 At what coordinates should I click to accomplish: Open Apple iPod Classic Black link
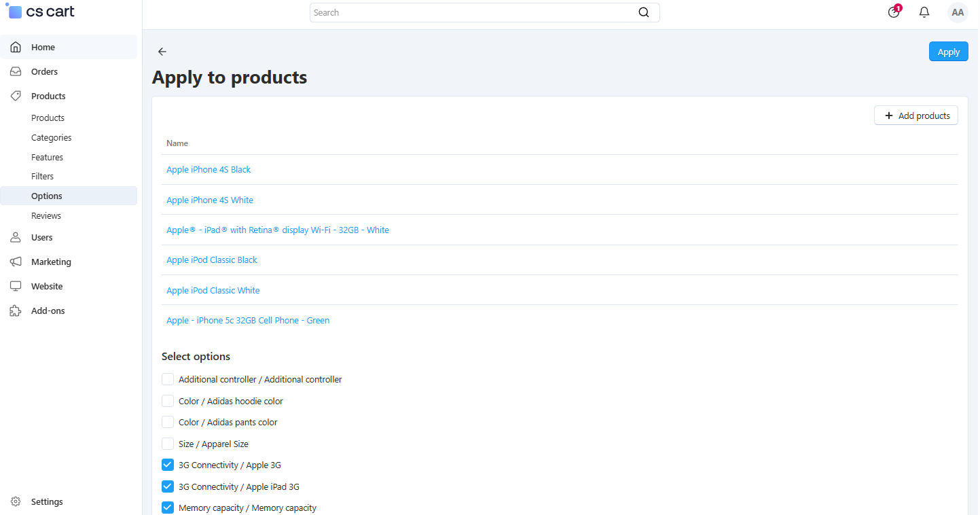tap(212, 260)
